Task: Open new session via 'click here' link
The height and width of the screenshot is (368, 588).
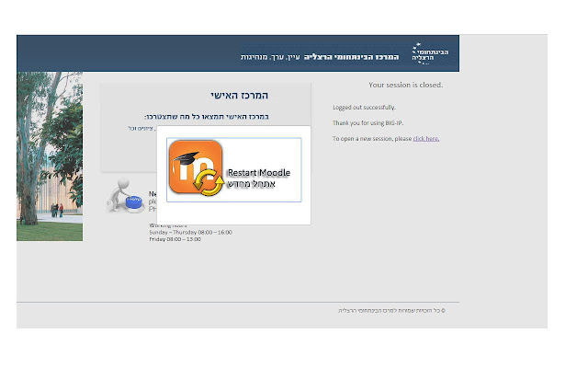Action: point(426,139)
